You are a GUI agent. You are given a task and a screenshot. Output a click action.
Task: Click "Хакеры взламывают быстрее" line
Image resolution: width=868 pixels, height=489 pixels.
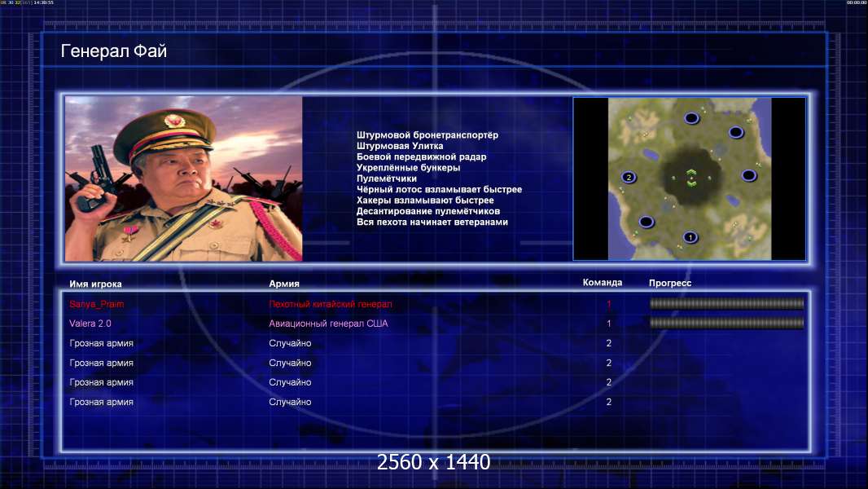pos(425,200)
